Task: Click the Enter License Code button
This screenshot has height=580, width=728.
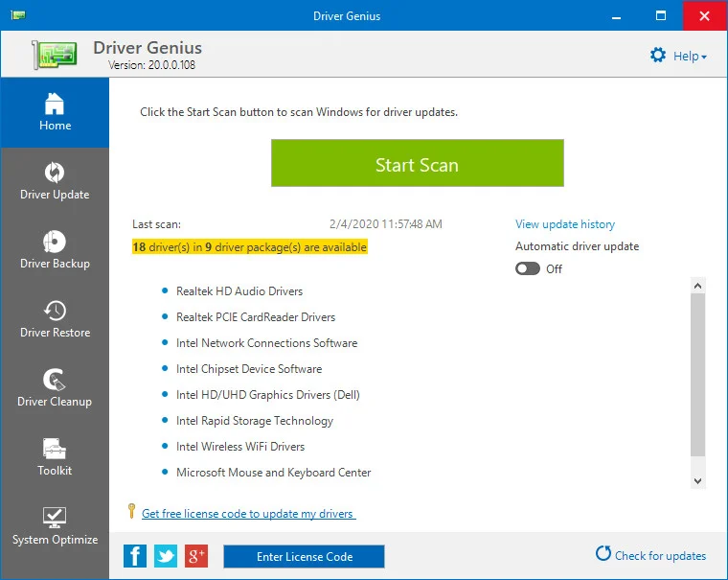Action: pos(304,556)
